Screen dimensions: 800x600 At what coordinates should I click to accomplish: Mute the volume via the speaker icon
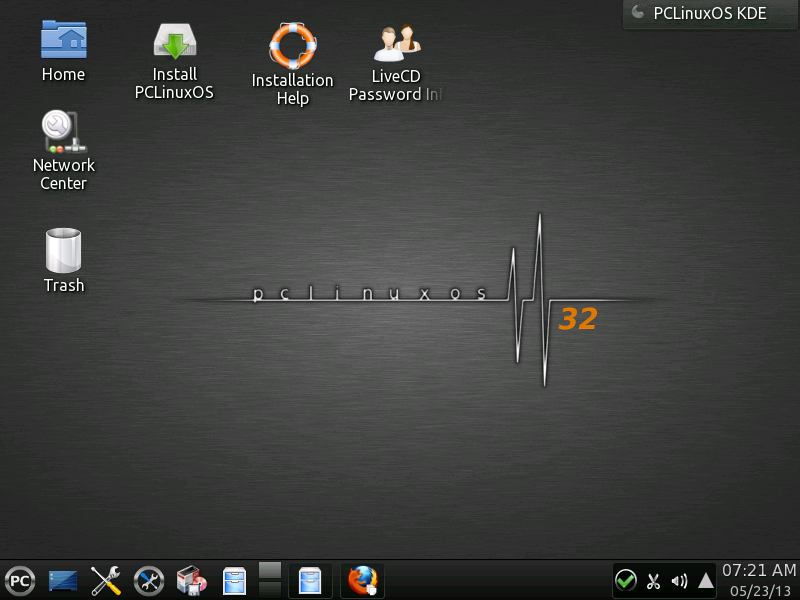[x=680, y=580]
